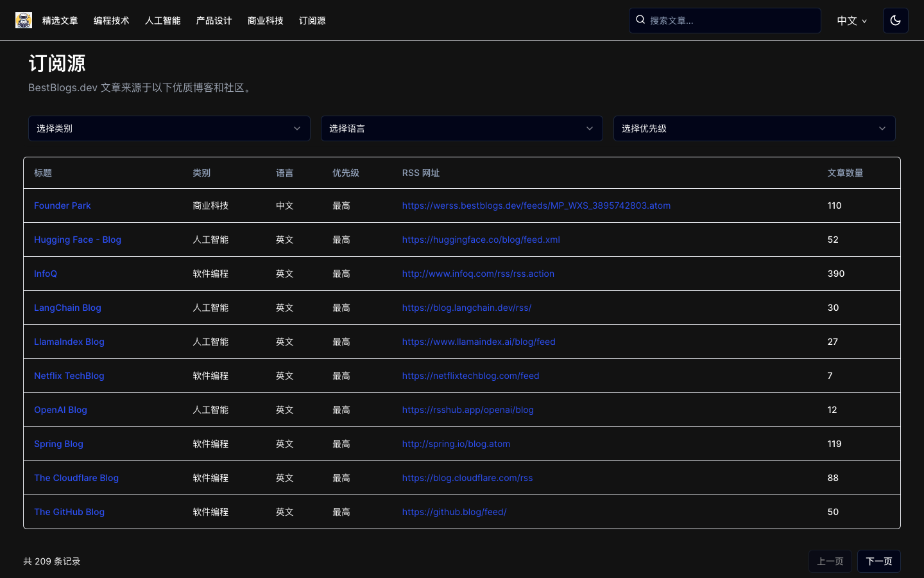
Task: Open the Hugging Face - Blog link
Action: [78, 240]
